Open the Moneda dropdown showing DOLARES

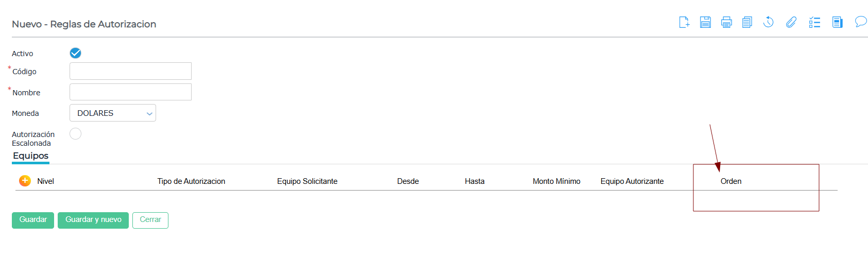tap(112, 113)
